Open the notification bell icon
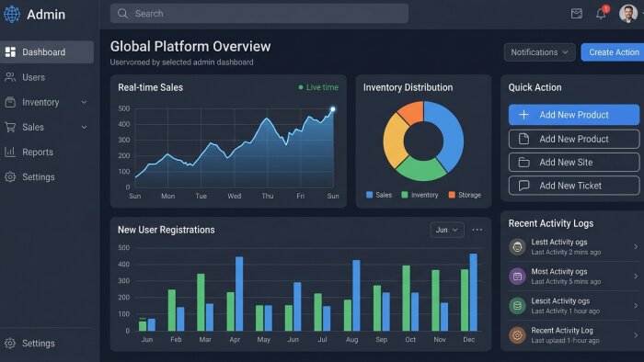This screenshot has height=362, width=644. tap(601, 14)
